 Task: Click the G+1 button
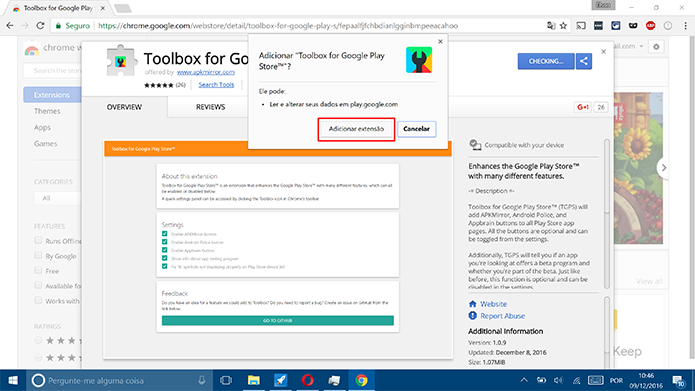click(x=582, y=107)
